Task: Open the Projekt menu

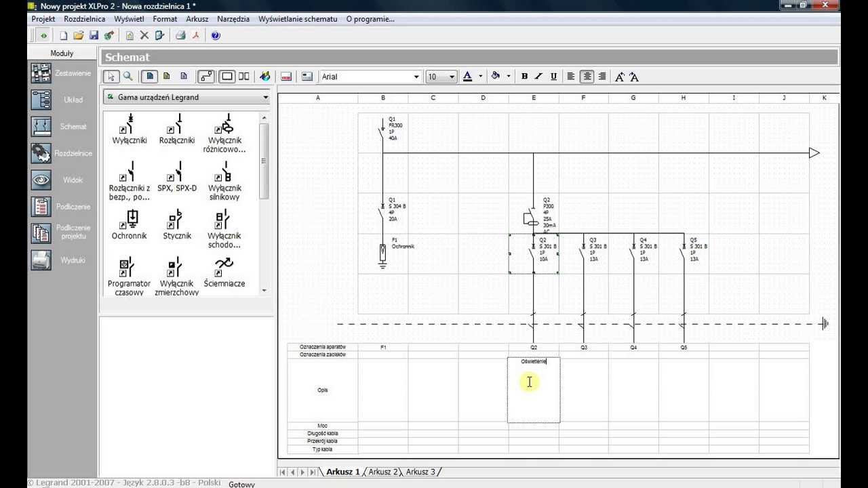Action: click(43, 19)
